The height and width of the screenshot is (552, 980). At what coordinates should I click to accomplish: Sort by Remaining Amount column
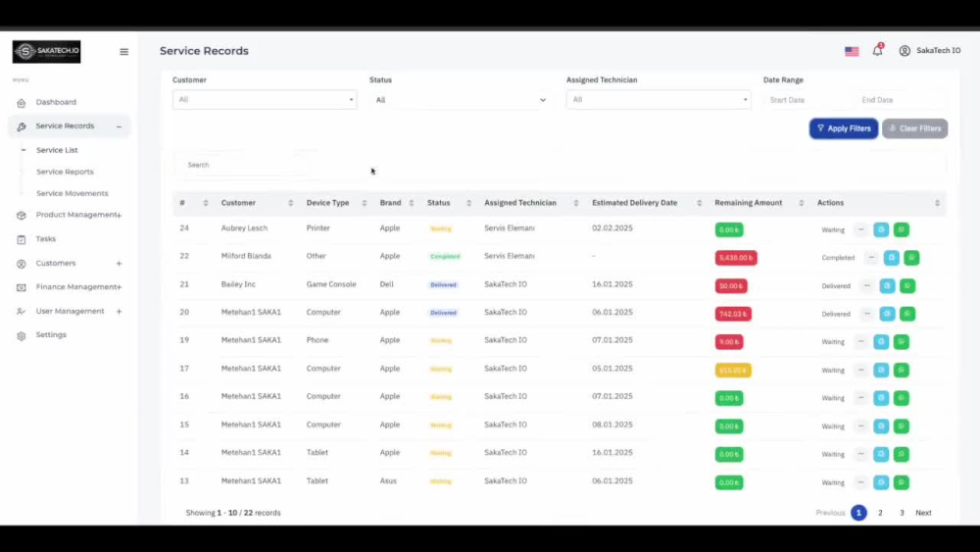tap(759, 203)
